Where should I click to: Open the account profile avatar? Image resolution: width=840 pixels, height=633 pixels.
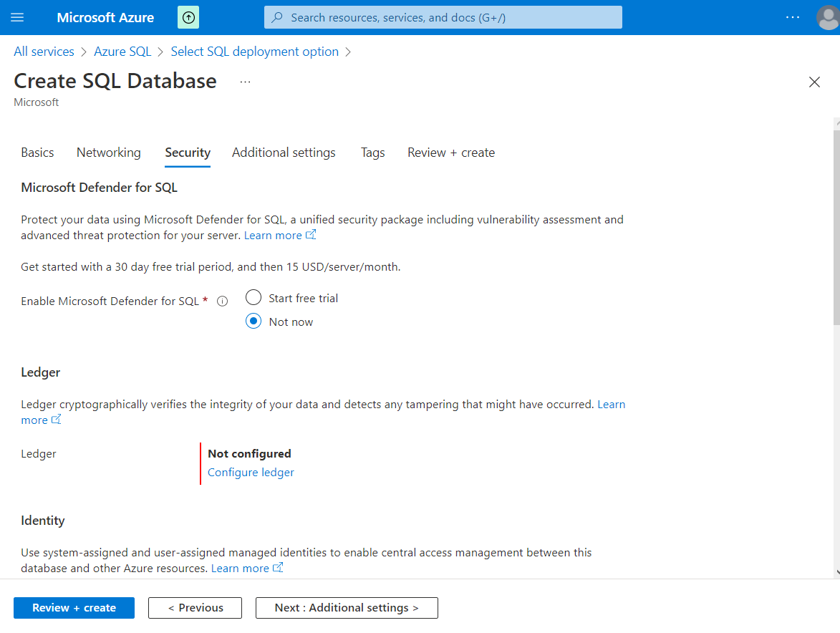pyautogui.click(x=828, y=18)
